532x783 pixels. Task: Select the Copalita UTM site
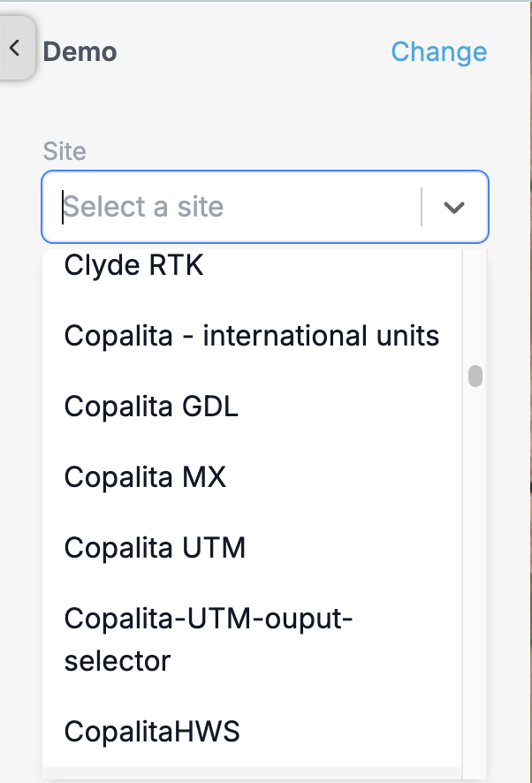click(x=252, y=548)
